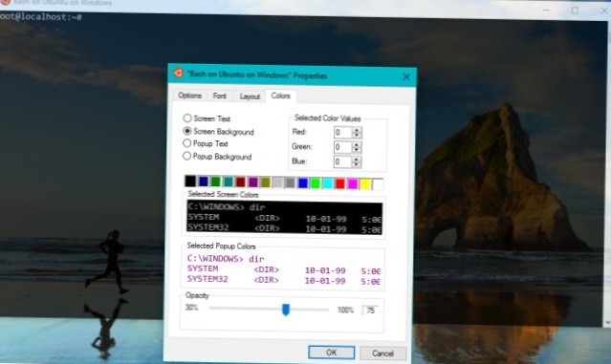Pick the black color swatch

click(190, 182)
